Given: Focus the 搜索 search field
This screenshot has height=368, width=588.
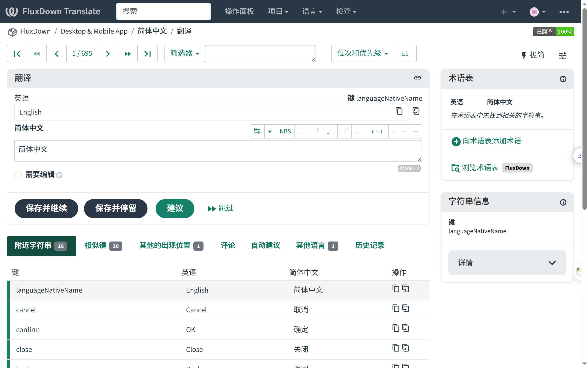Looking at the screenshot, I should [x=164, y=11].
